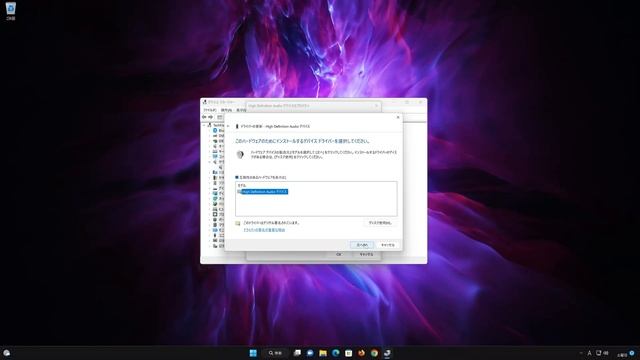Close the High Definition Audio properties dialog
This screenshot has width=640, height=360.
pos(376,106)
